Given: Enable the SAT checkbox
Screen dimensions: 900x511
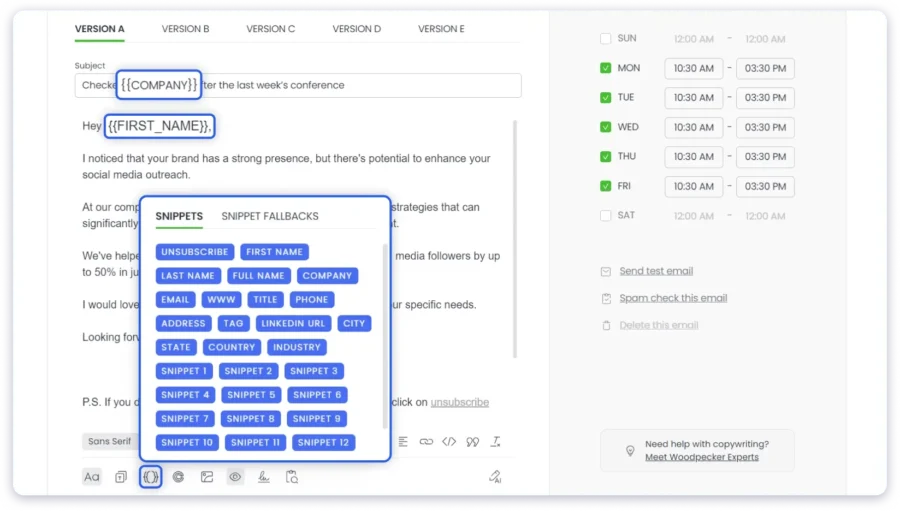Looking at the screenshot, I should tap(606, 215).
